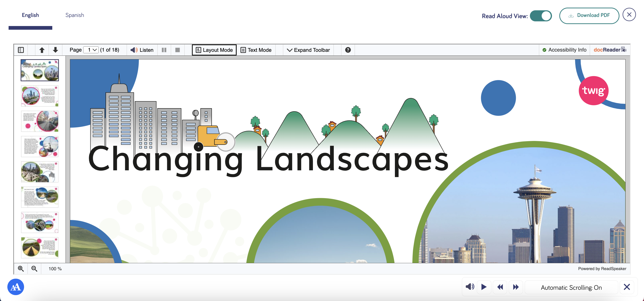The height and width of the screenshot is (301, 644).
Task: Select the English language tab
Action: click(30, 15)
